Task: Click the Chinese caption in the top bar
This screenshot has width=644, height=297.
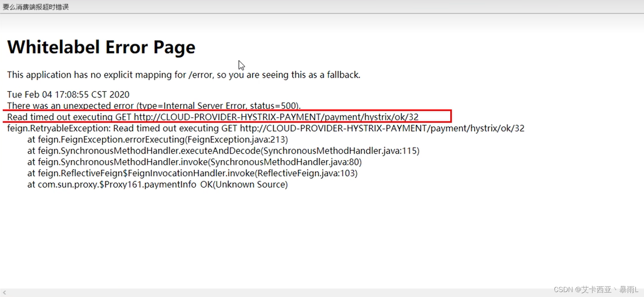Action: 36,7
